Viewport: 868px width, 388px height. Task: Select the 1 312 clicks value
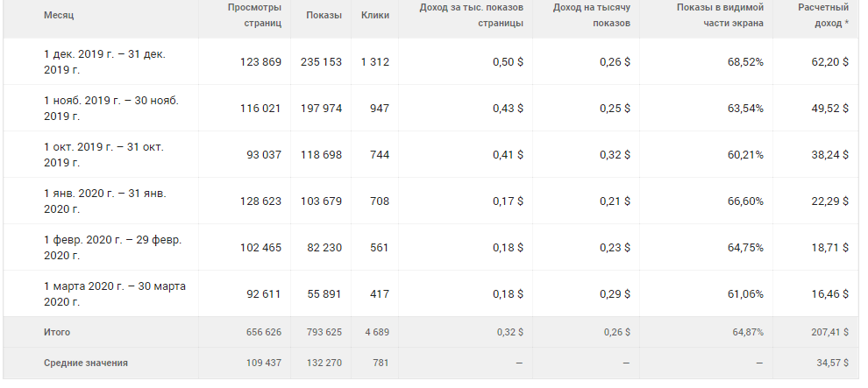pos(374,62)
